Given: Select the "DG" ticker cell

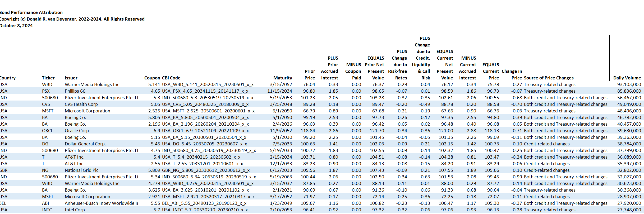Looking at the screenshot, I should [x=45, y=144].
